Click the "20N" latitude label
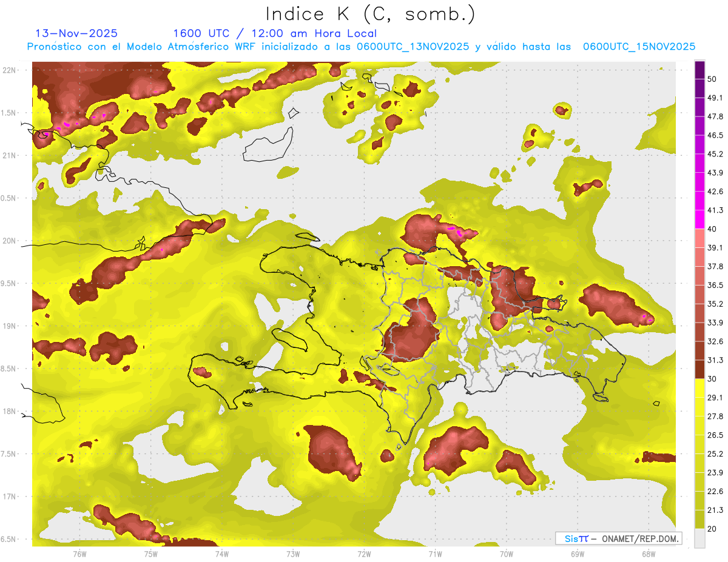The image size is (728, 562). [9, 241]
